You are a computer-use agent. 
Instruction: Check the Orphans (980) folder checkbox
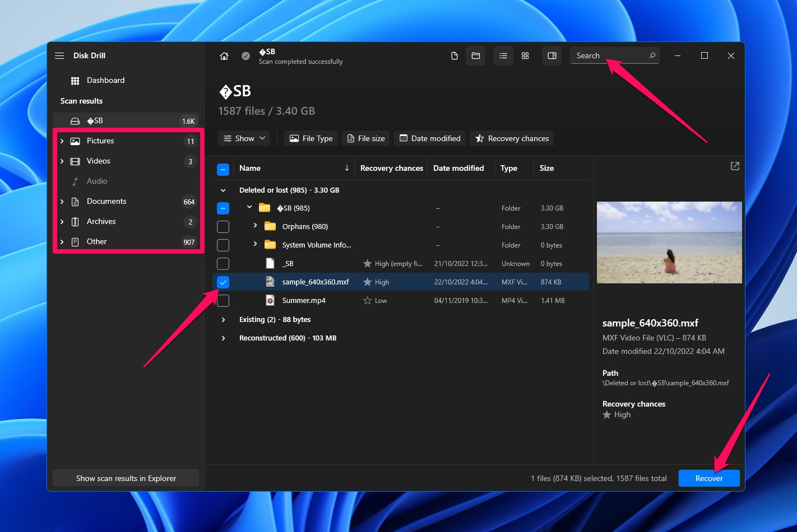click(223, 227)
